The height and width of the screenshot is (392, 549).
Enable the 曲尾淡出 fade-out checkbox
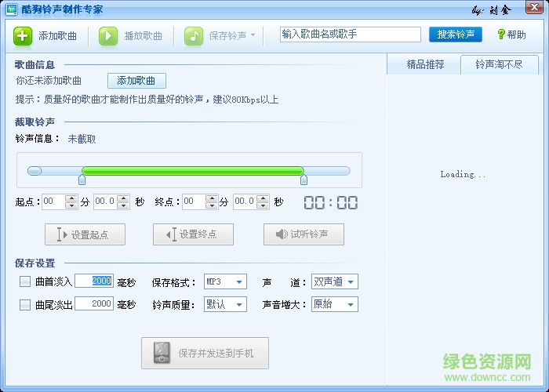(25, 304)
